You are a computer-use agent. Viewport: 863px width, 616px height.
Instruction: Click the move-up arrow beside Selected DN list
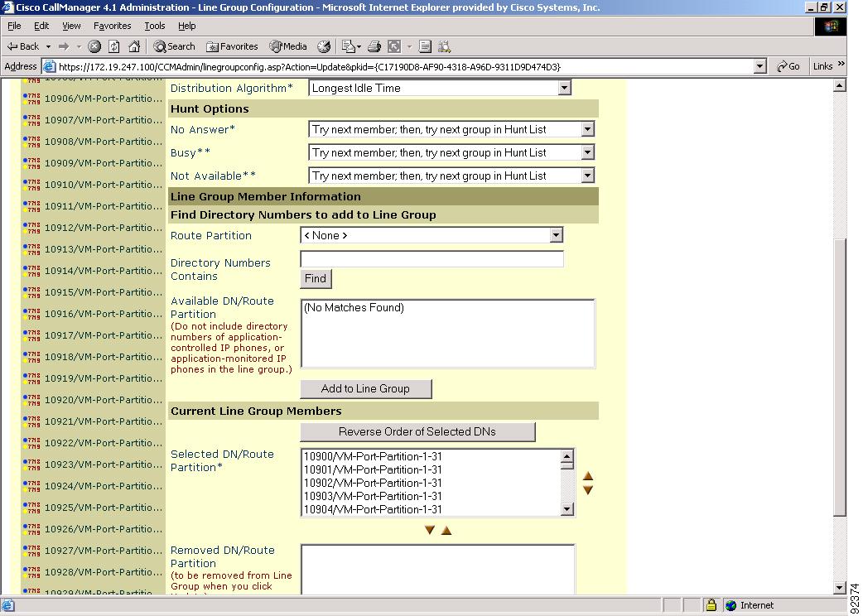tap(588, 476)
